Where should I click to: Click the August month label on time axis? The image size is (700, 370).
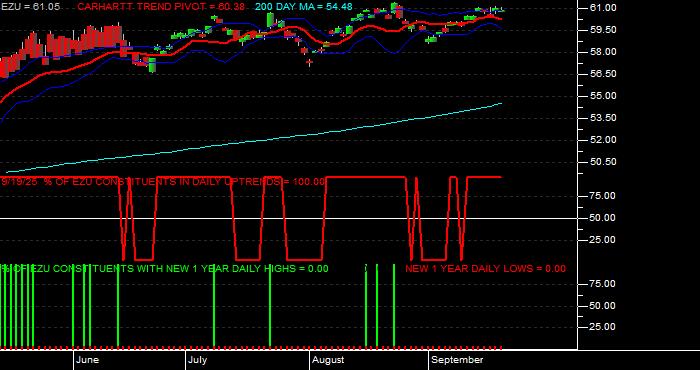[328, 360]
